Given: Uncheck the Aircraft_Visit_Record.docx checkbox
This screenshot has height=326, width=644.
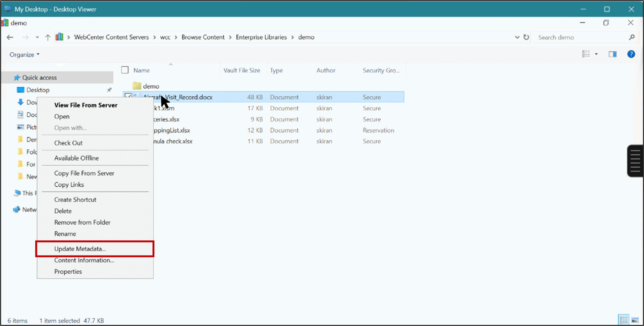Looking at the screenshot, I should 128,96.
